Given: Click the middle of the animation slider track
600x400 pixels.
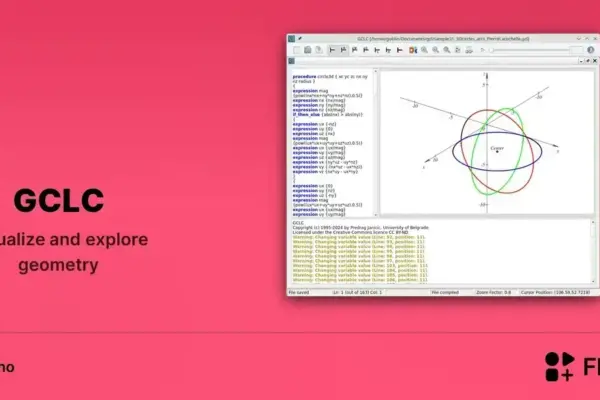Looking at the screenshot, I should tap(530, 50).
